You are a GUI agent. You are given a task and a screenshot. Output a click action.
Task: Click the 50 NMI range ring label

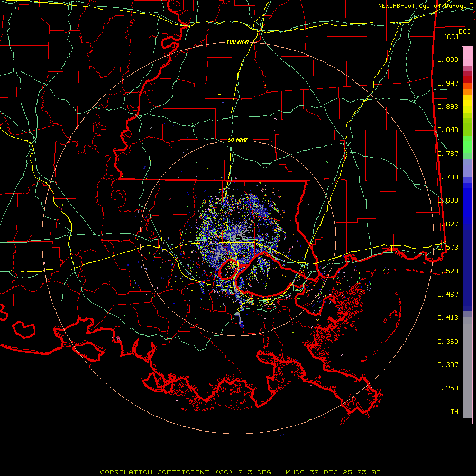tap(237, 140)
